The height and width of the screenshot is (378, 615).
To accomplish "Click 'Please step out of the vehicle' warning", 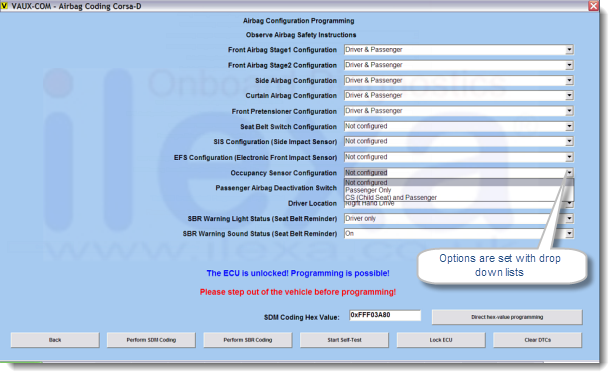I will pos(298,292).
